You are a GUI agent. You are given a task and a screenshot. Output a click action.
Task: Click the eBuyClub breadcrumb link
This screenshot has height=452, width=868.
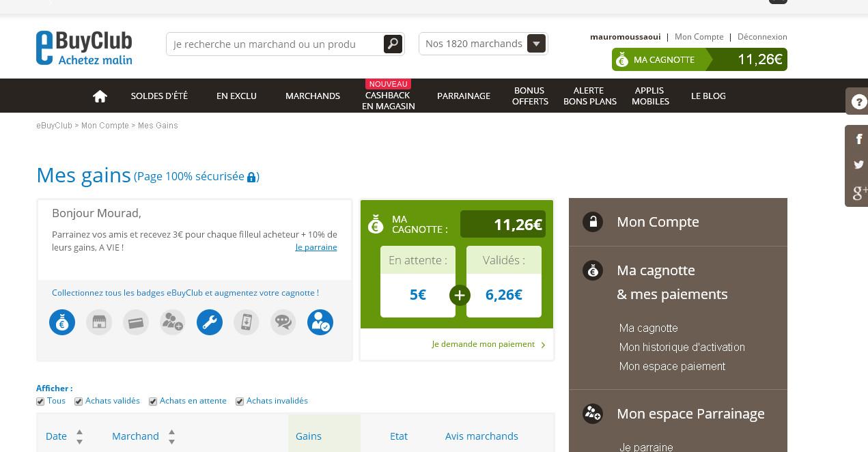(x=54, y=126)
